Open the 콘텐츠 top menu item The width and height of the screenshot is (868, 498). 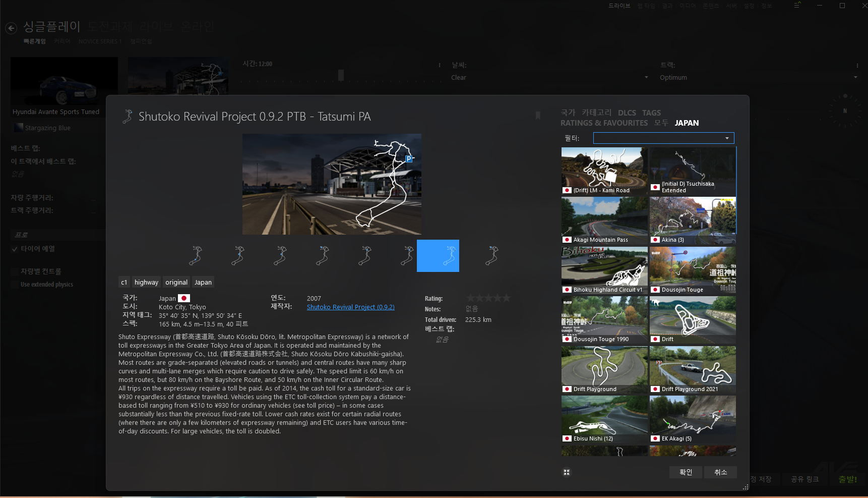click(x=711, y=6)
